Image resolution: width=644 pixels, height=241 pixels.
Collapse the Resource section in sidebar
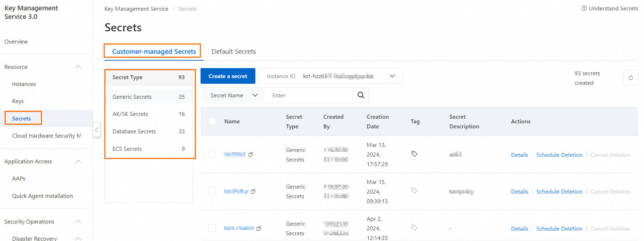[x=78, y=67]
